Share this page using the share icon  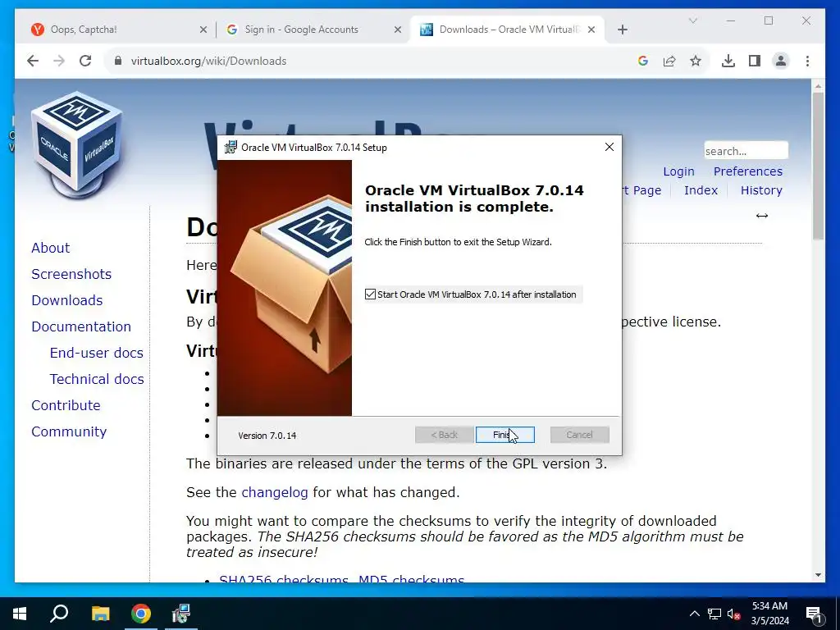[669, 61]
